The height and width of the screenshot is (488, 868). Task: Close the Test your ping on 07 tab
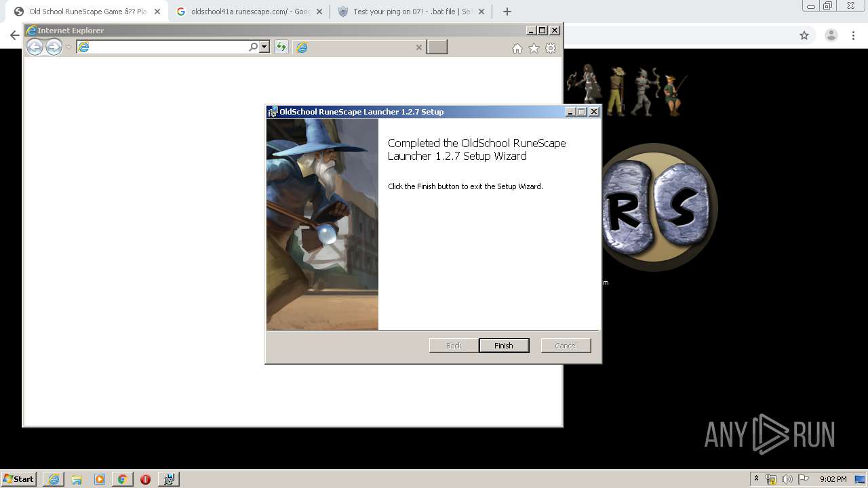click(x=481, y=12)
